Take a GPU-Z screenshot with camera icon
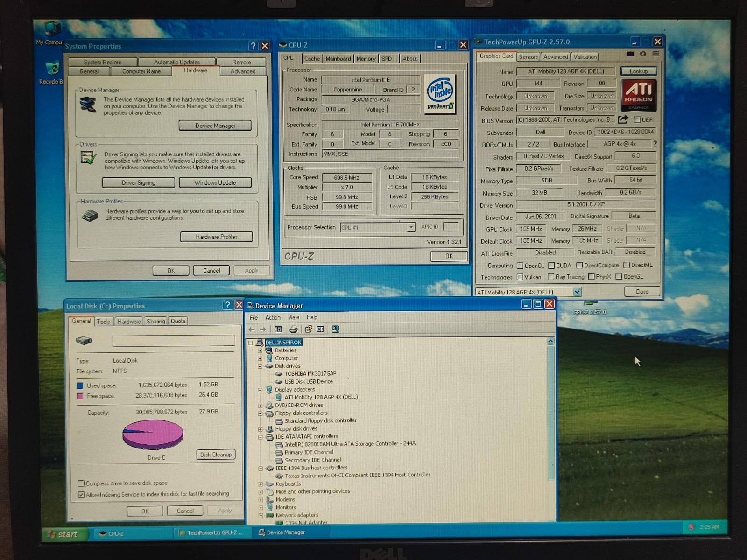The image size is (747, 560). (x=630, y=54)
